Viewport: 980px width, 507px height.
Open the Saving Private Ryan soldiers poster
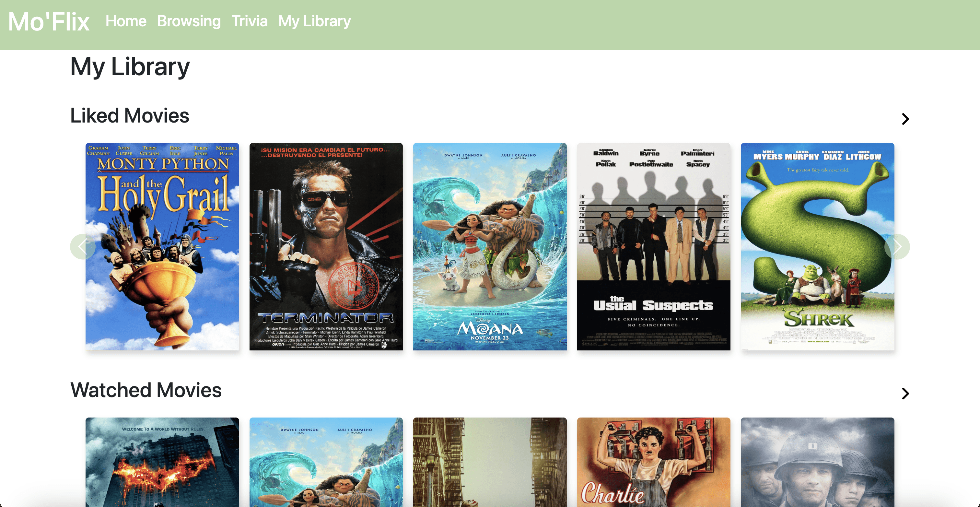818,462
